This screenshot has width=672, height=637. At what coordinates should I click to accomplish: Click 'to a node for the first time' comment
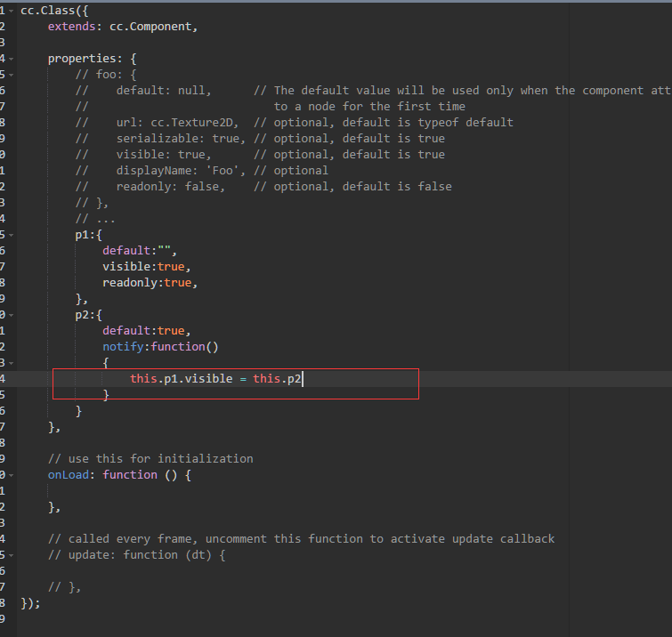tap(369, 106)
